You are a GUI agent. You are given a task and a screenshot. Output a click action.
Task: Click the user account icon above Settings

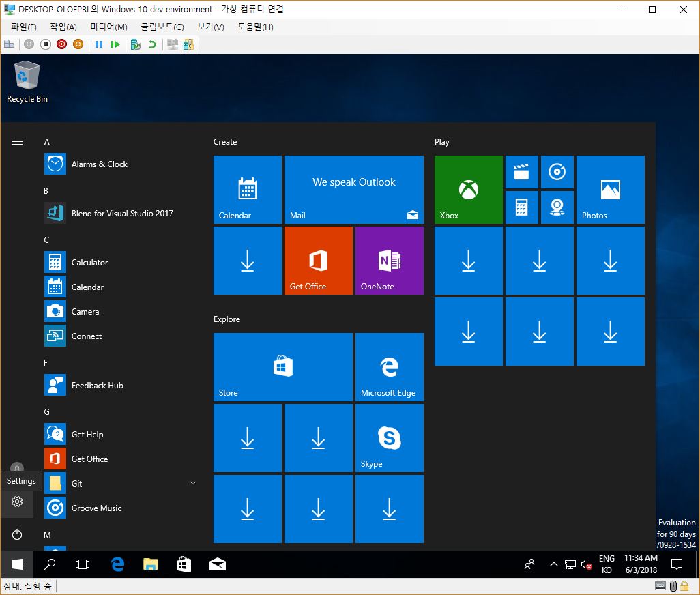[17, 467]
